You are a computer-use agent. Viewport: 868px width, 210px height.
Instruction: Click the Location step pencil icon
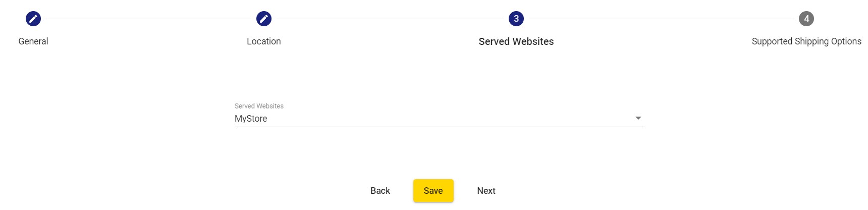pos(264,19)
